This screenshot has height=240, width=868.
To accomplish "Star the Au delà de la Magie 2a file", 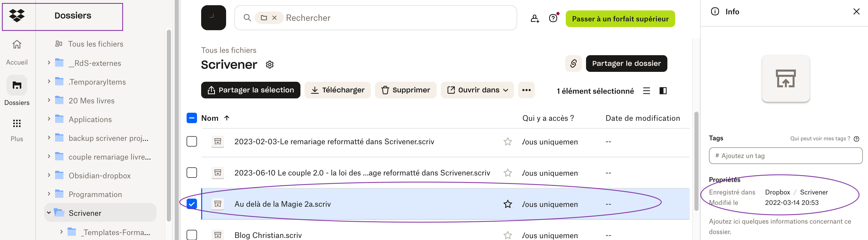I will pos(508,204).
